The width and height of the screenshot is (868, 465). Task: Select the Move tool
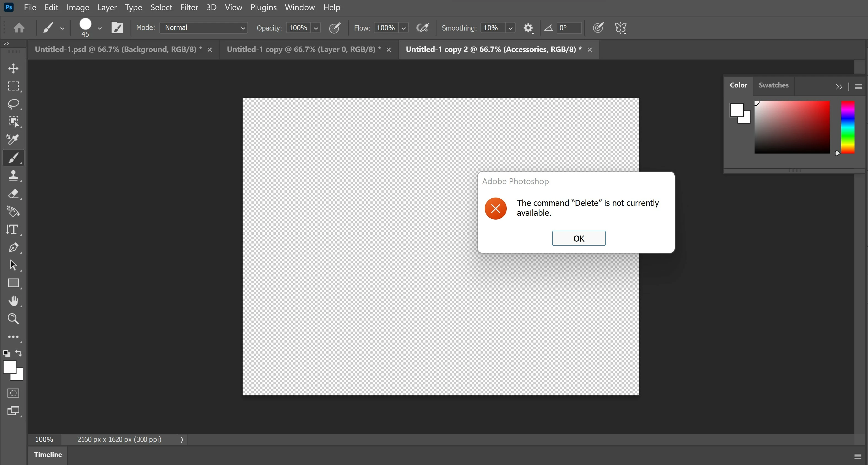click(x=13, y=68)
